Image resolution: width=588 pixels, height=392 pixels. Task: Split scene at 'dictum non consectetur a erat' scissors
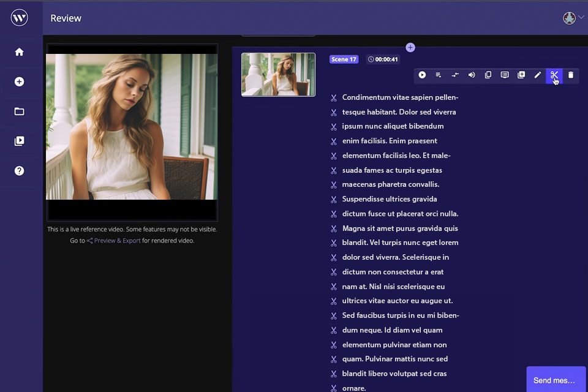[334, 273]
